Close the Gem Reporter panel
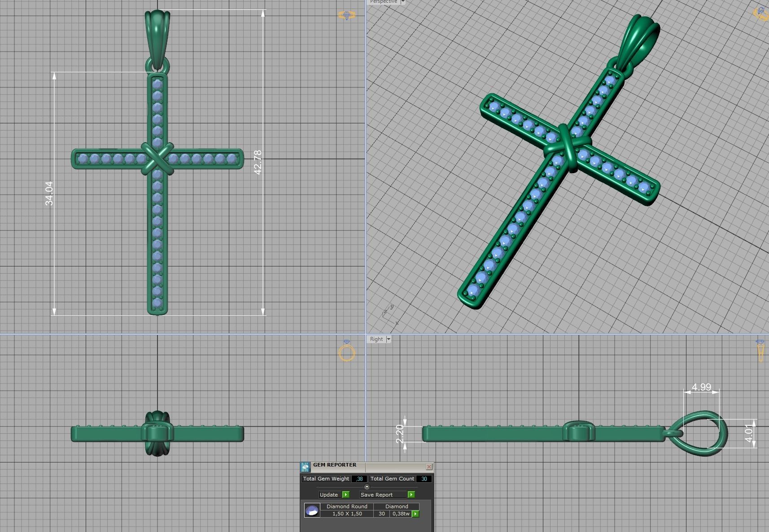 pyautogui.click(x=429, y=467)
